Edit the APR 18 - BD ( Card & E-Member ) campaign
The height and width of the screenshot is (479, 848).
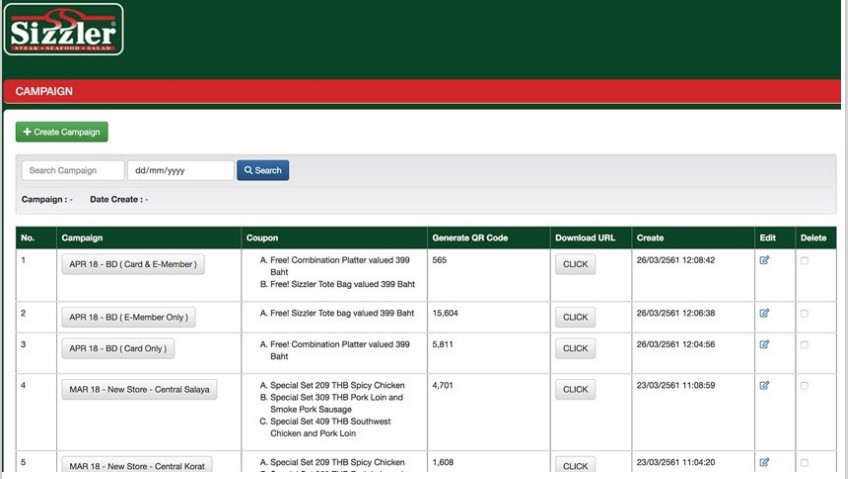tap(764, 260)
